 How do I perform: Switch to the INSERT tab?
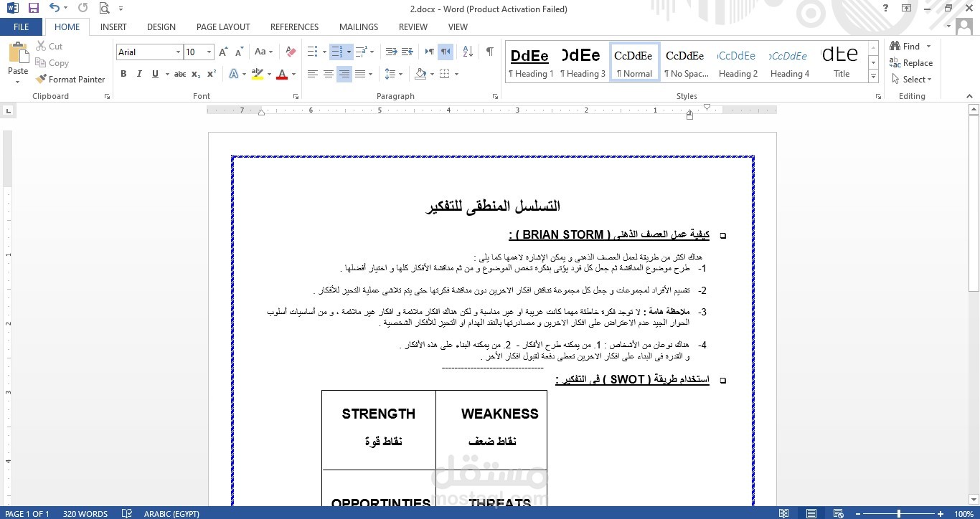[113, 27]
